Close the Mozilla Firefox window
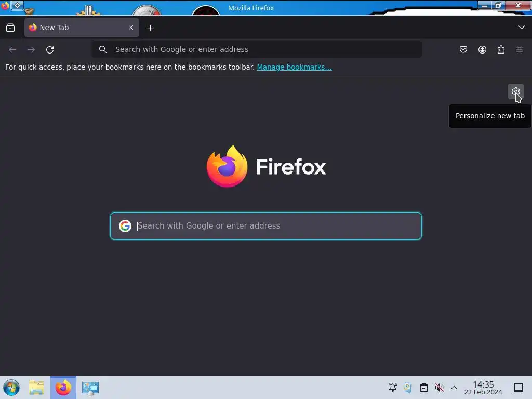This screenshot has height=399, width=532. click(x=518, y=5)
